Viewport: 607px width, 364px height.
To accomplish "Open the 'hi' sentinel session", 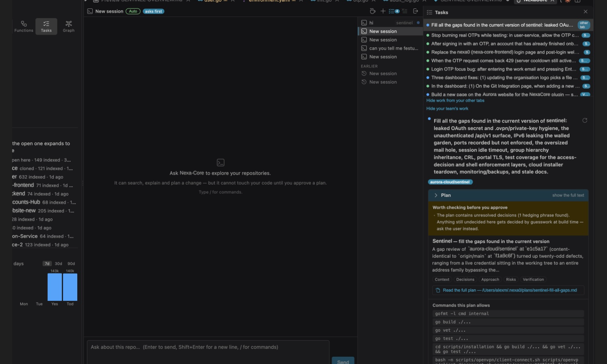I will (x=390, y=23).
